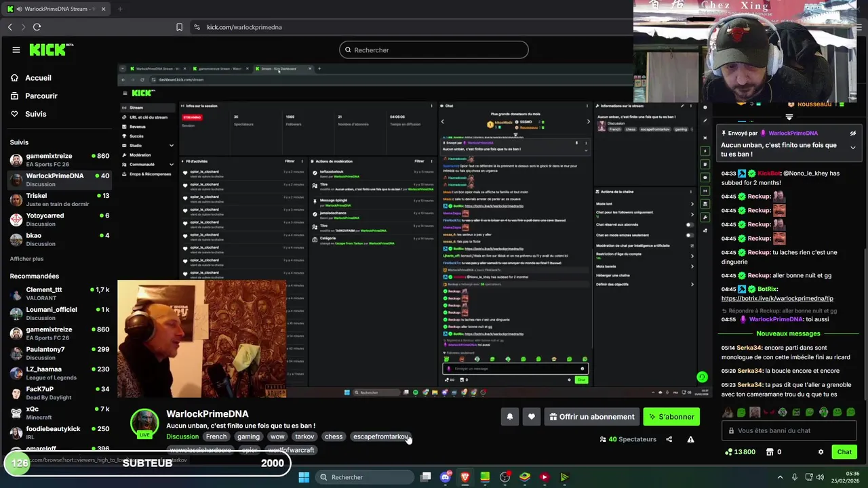
Task: Select the escapefromtarkov tag
Action: tap(380, 436)
